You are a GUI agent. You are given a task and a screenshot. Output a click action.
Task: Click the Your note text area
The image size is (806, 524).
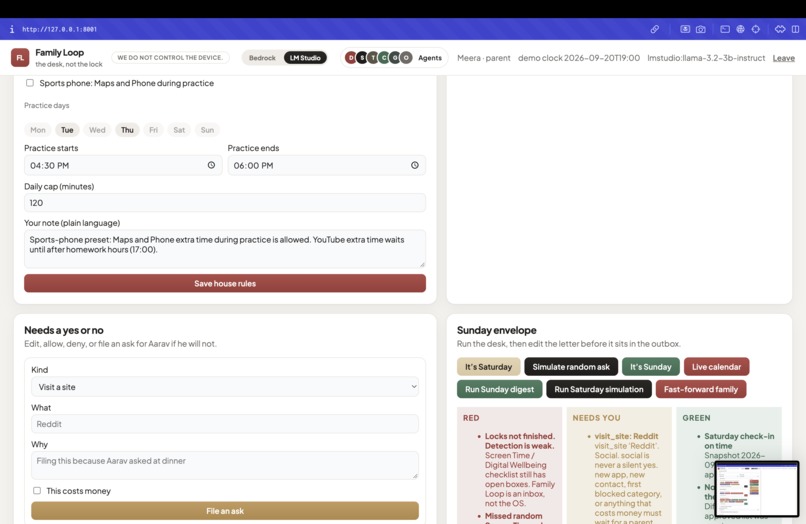225,249
